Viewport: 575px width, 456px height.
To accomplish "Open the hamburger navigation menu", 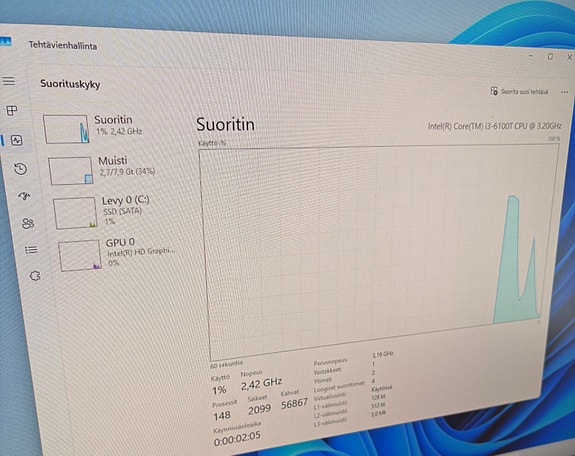I will [x=9, y=81].
